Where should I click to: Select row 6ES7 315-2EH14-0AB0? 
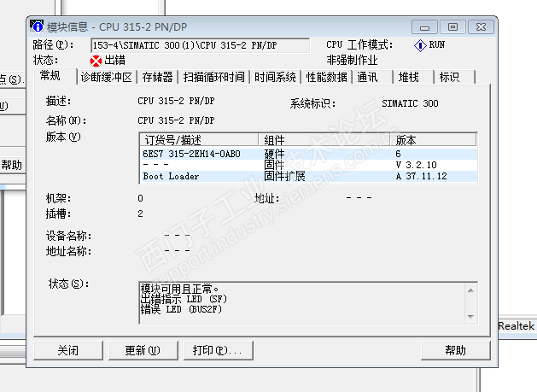pos(308,154)
